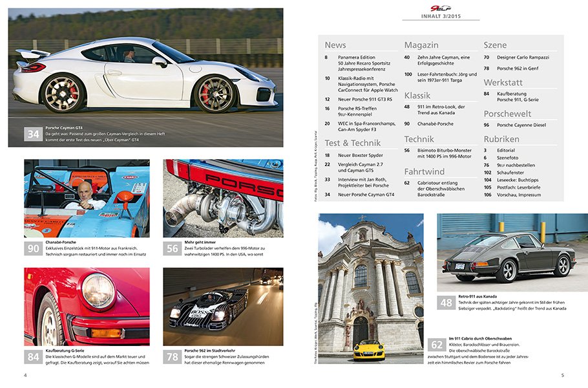Select the page 90 number badge
The width and height of the screenshot is (588, 388).
33,249
